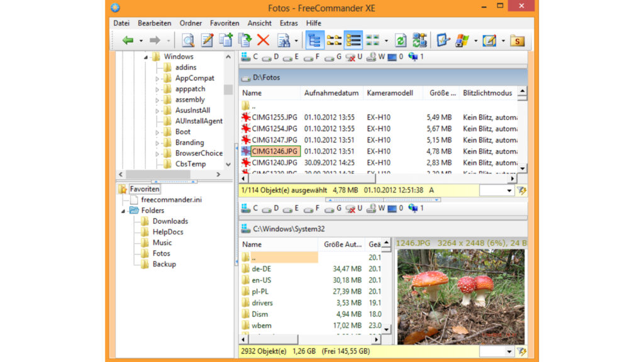
Task: Open the Ordner menu
Action: 191,23
